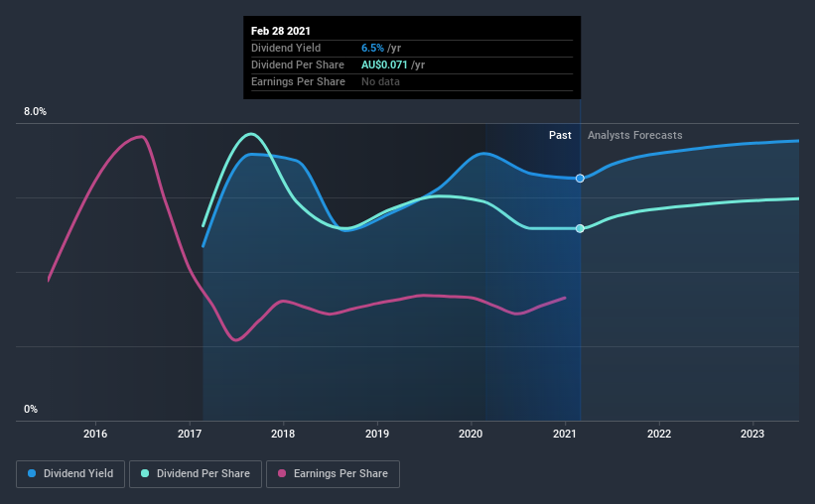Click the tooltip Dividend Yield row label
815x504 pixels.
pyautogui.click(x=286, y=48)
